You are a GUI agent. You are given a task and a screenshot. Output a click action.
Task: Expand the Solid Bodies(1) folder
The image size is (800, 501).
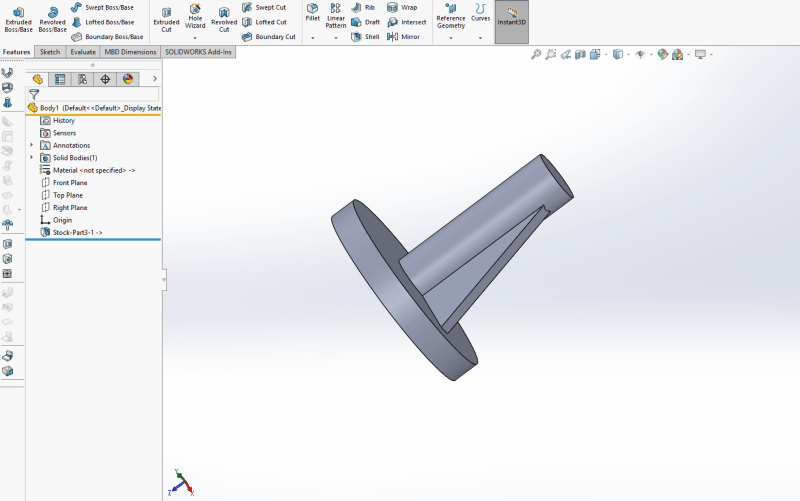(x=32, y=158)
